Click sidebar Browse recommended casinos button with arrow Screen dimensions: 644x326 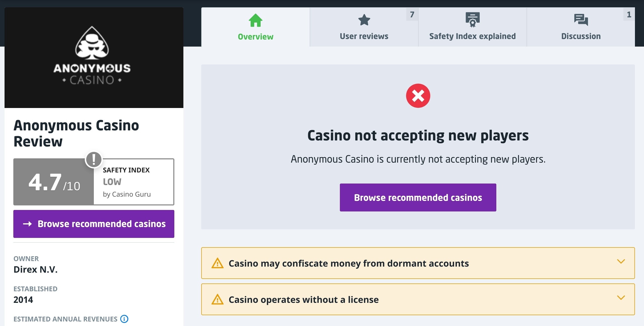coord(94,224)
